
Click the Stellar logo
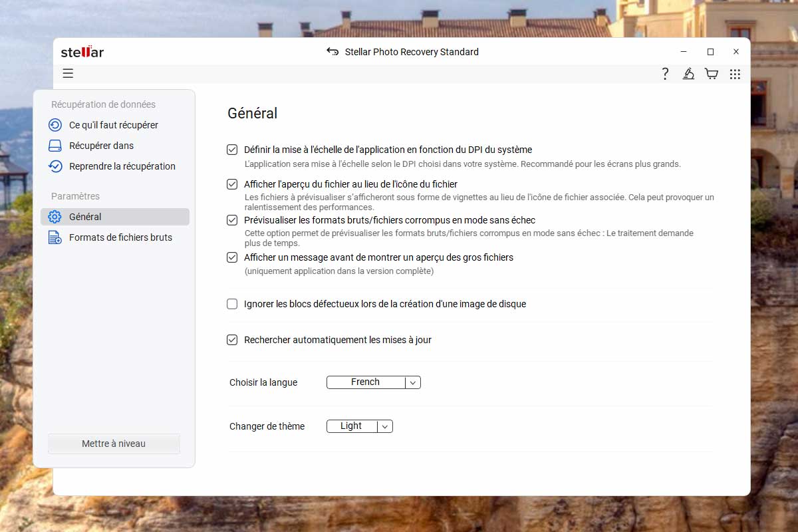click(82, 52)
